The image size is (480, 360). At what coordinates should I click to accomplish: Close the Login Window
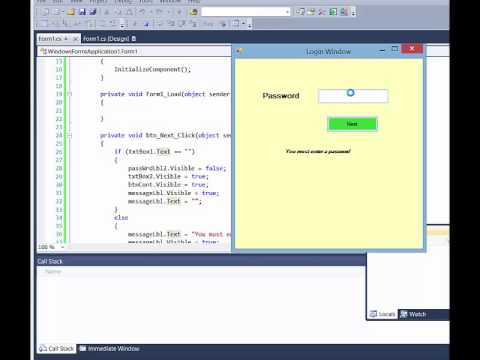pos(412,49)
